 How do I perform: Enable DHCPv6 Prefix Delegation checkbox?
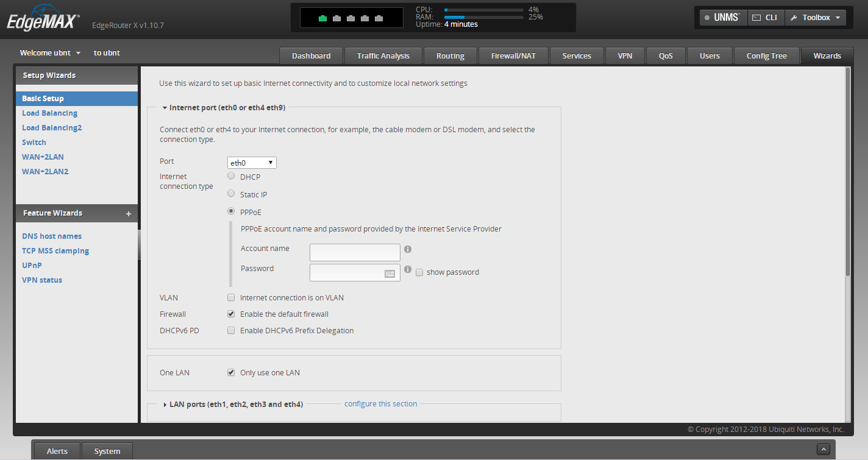231,331
